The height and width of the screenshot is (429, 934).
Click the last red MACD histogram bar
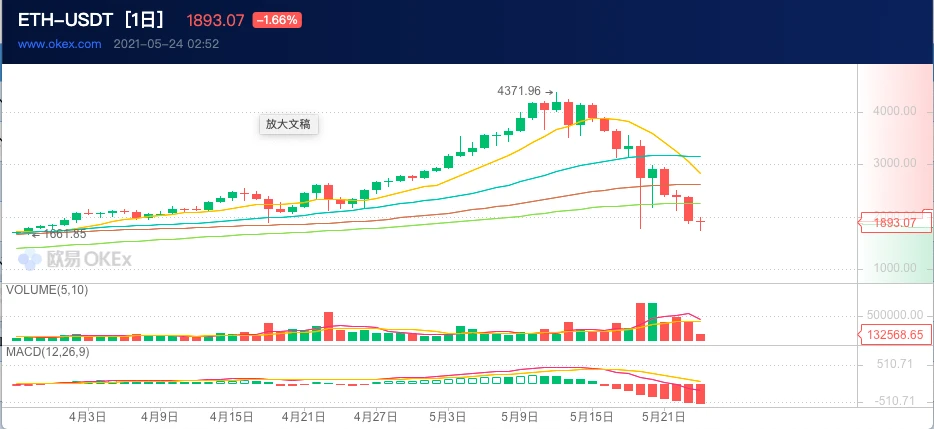click(x=700, y=394)
